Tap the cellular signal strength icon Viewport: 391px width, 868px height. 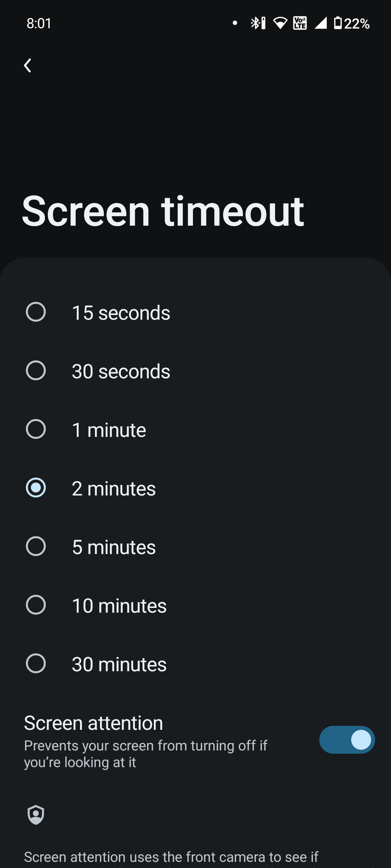click(x=321, y=23)
